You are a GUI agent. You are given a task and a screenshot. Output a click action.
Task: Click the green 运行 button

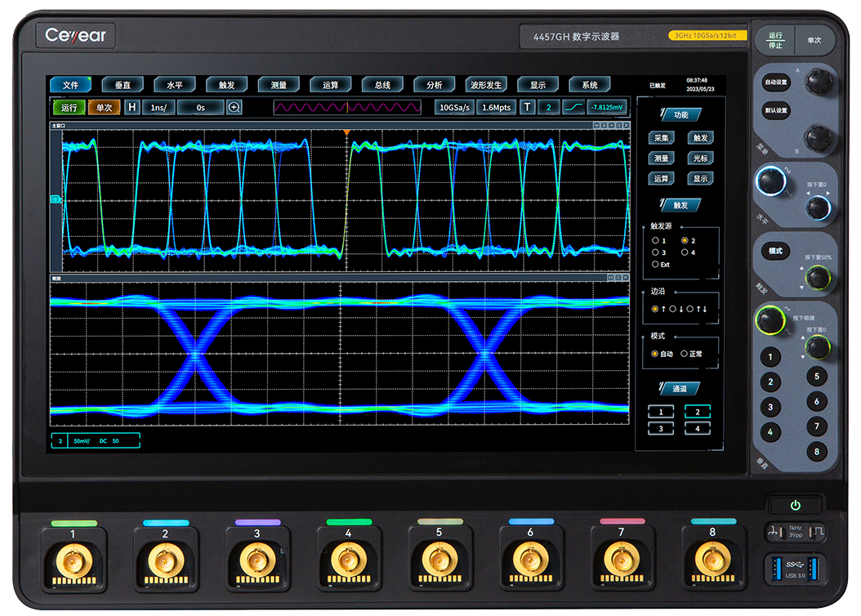pyautogui.click(x=69, y=107)
